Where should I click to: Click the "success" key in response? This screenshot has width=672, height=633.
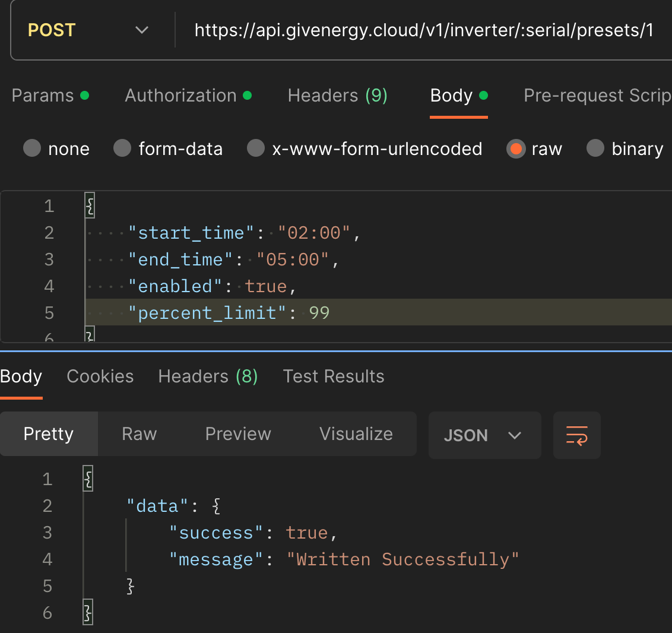click(215, 533)
